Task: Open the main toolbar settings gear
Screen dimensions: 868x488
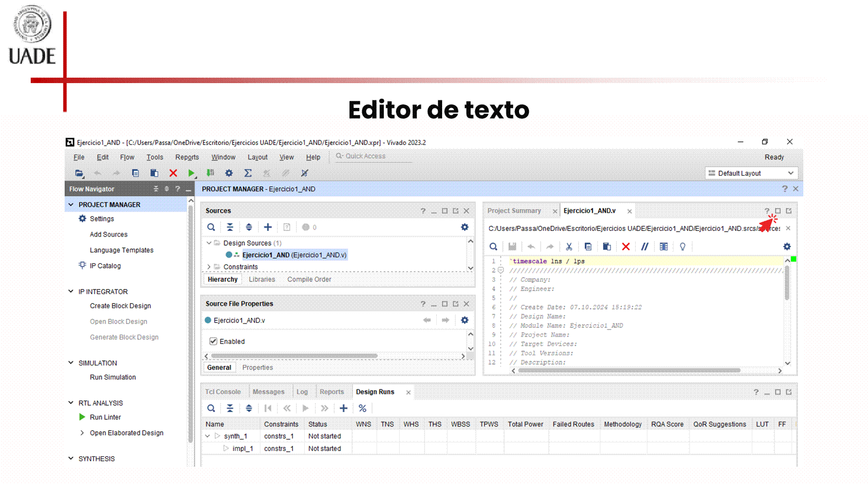Action: (229, 173)
